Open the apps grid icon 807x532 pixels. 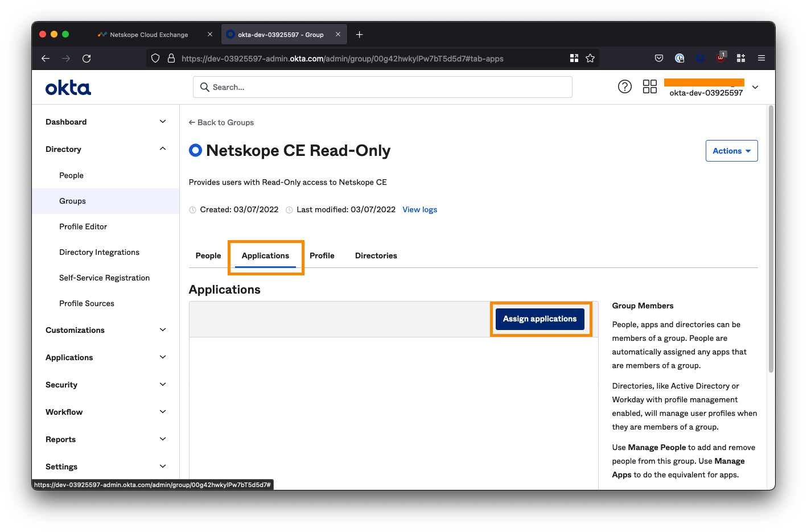pyautogui.click(x=649, y=86)
